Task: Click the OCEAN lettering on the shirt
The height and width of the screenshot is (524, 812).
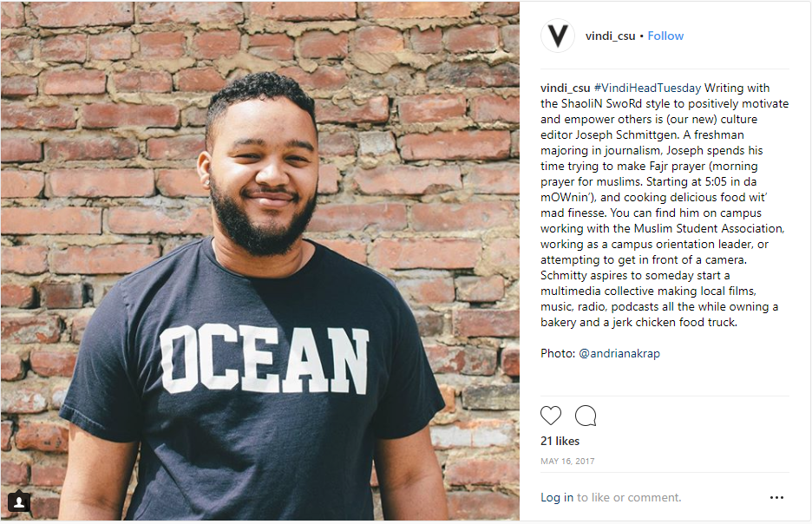Action: pyautogui.click(x=265, y=357)
